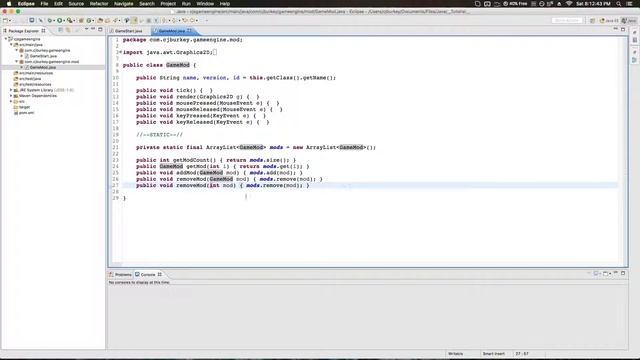Click the Open Perspective icon
Viewport: 640px width, 360px height.
click(x=592, y=20)
